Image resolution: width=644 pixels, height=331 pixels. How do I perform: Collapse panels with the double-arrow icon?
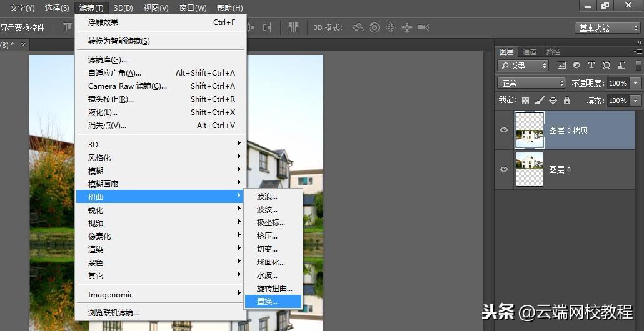click(x=640, y=42)
